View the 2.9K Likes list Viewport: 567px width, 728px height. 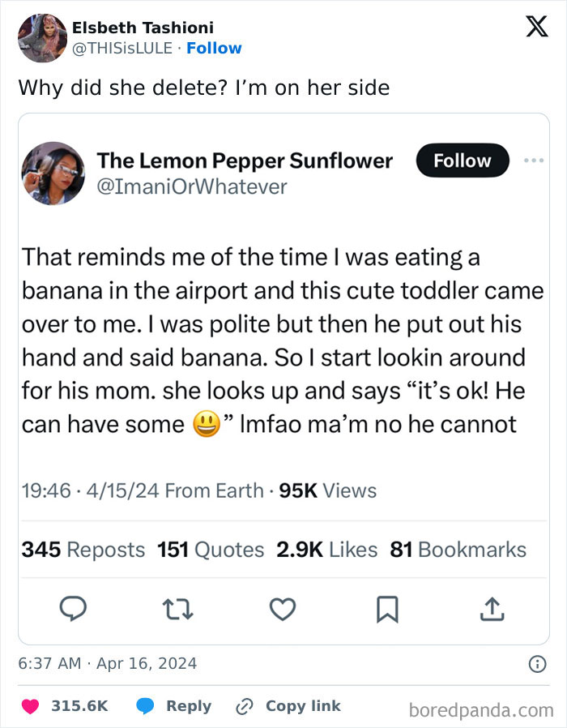click(x=328, y=549)
